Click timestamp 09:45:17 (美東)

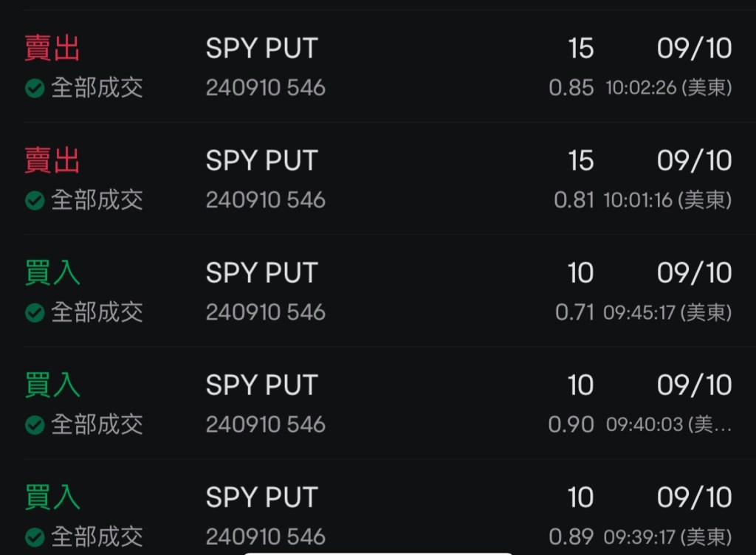[667, 313]
